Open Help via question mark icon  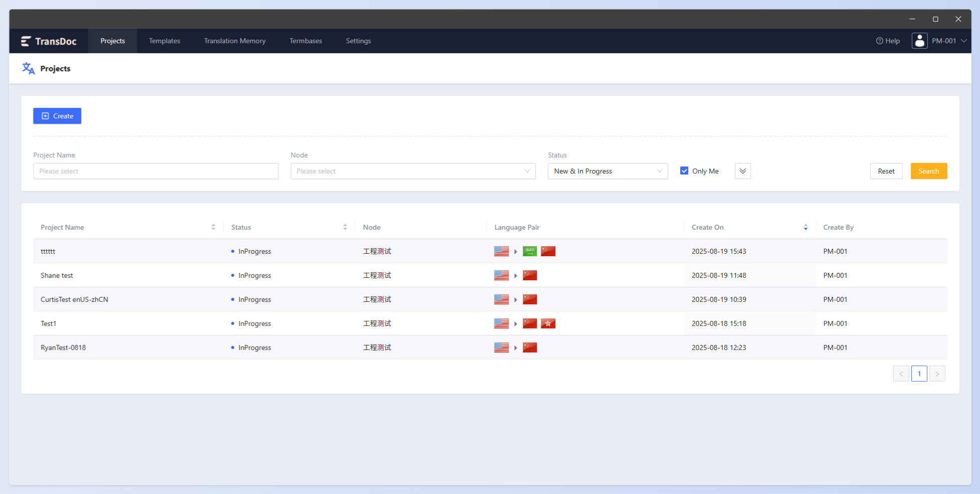pos(879,41)
